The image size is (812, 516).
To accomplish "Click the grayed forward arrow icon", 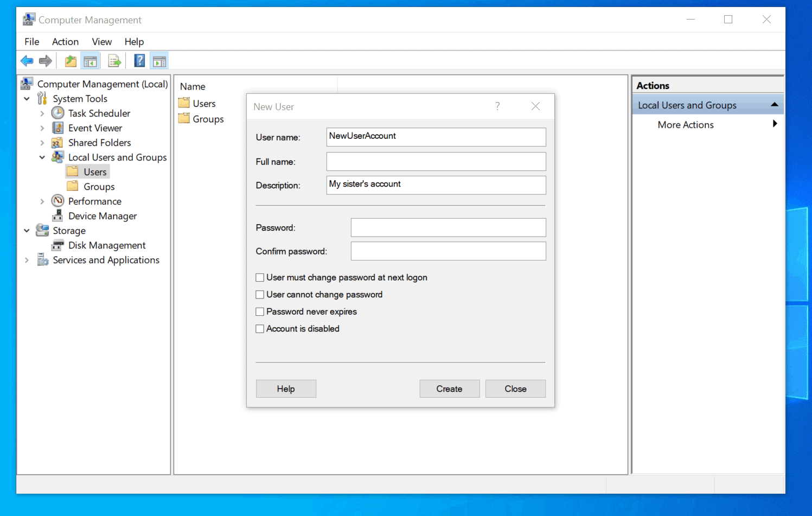I will click(46, 60).
